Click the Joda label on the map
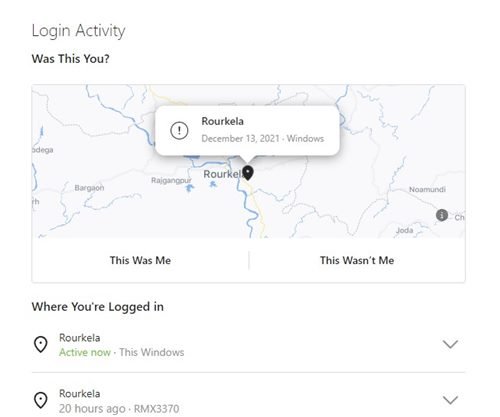 click(x=404, y=230)
